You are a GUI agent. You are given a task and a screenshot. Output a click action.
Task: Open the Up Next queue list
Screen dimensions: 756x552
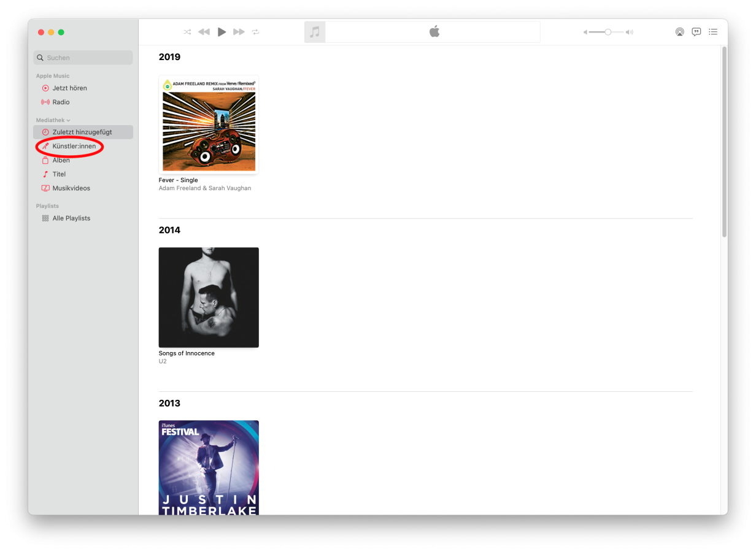click(713, 32)
